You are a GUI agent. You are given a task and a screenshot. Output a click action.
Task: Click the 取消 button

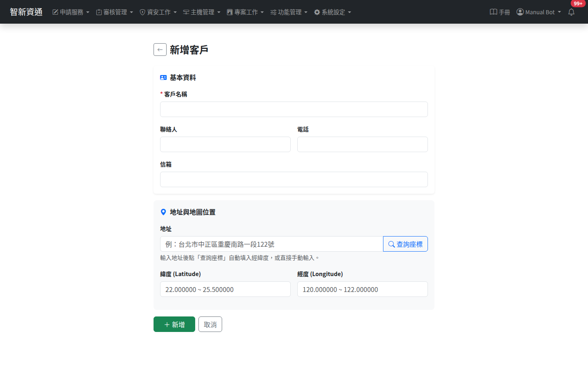click(x=210, y=324)
